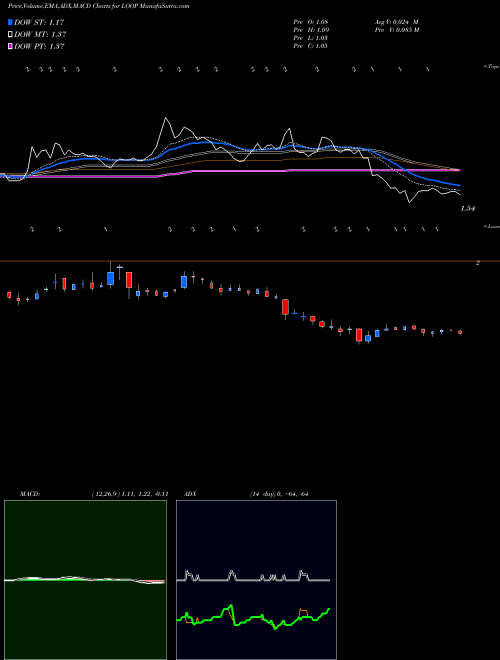Screen dimensions: 500x660
Task: Click the 'Pre O: 1.08' value
Action: [x=311, y=22]
